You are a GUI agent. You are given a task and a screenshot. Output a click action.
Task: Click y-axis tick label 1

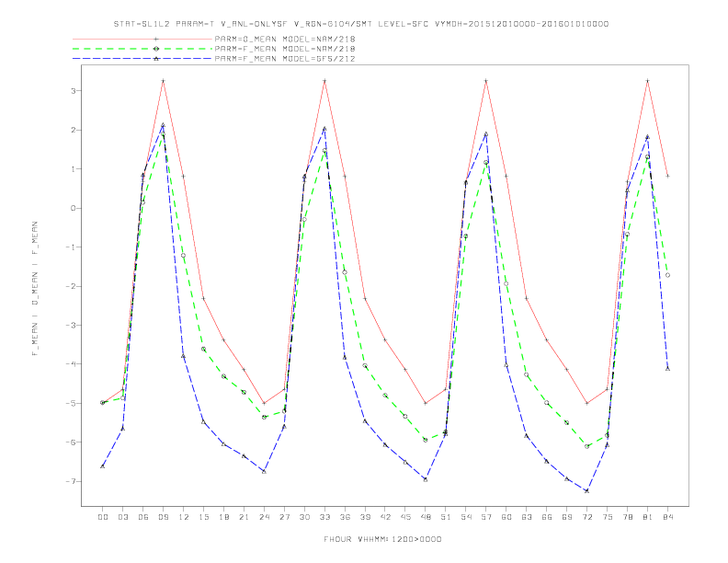[x=74, y=169]
